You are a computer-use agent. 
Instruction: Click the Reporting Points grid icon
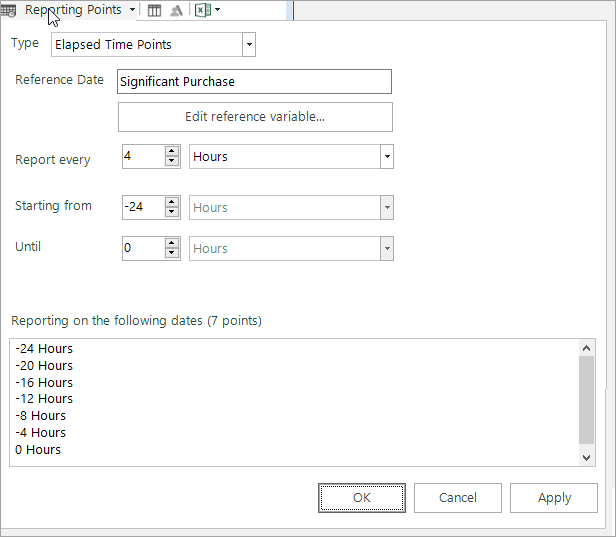[8, 10]
